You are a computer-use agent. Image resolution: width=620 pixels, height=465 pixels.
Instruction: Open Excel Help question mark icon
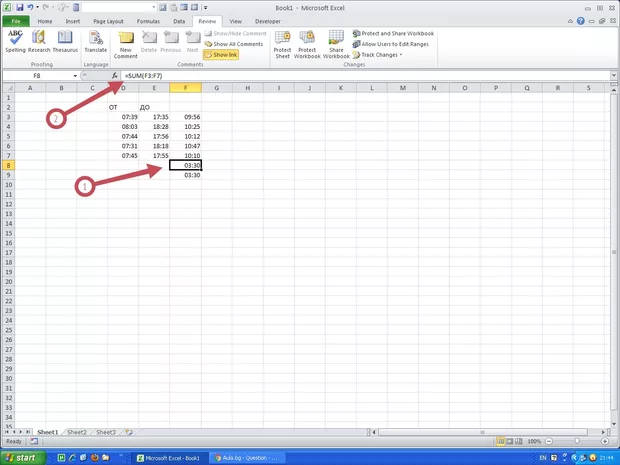click(x=580, y=21)
